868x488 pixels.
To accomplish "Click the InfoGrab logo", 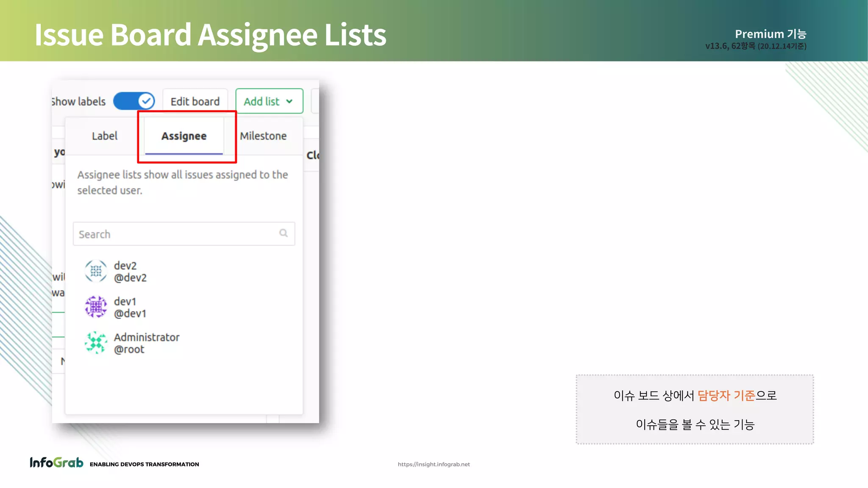I will coord(56,462).
